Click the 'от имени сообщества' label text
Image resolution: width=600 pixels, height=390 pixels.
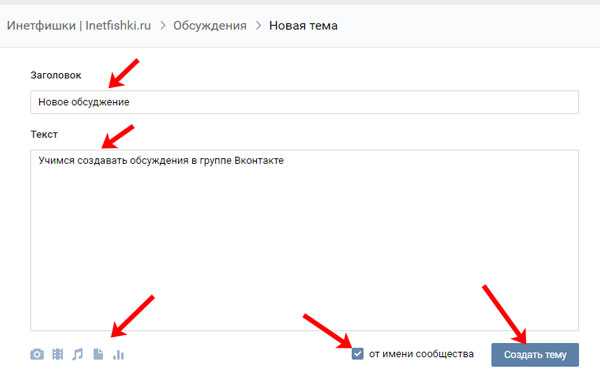421,354
